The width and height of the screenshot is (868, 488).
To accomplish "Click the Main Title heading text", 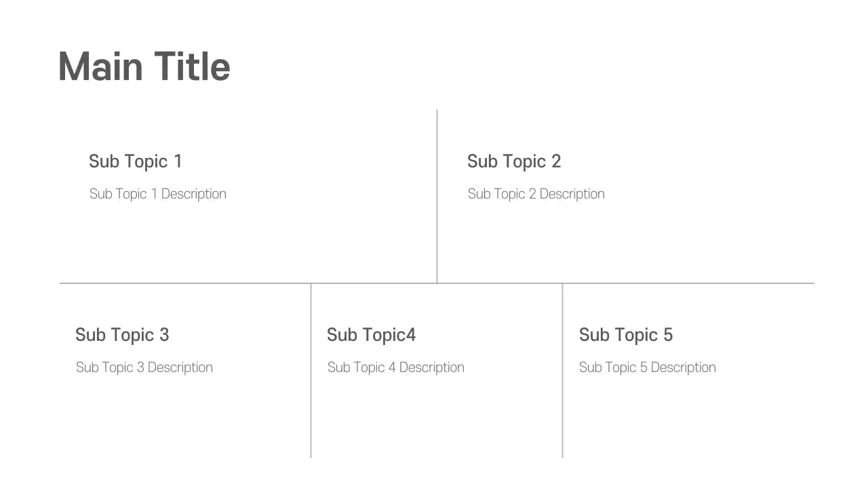I will tap(144, 67).
